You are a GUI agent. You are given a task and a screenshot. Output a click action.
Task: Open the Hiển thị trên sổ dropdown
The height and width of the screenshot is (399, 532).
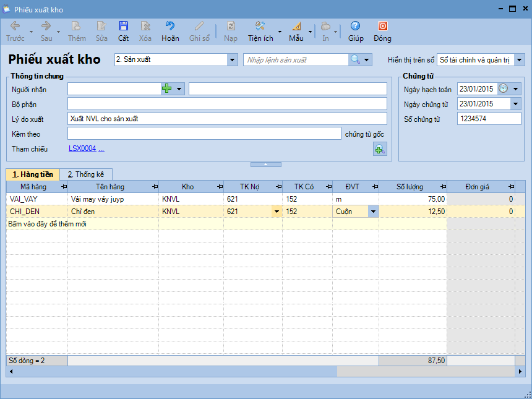point(519,60)
